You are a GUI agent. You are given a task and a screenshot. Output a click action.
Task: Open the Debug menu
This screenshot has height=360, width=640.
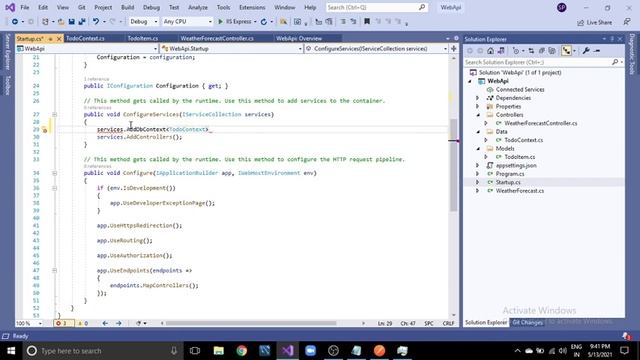(x=151, y=7)
